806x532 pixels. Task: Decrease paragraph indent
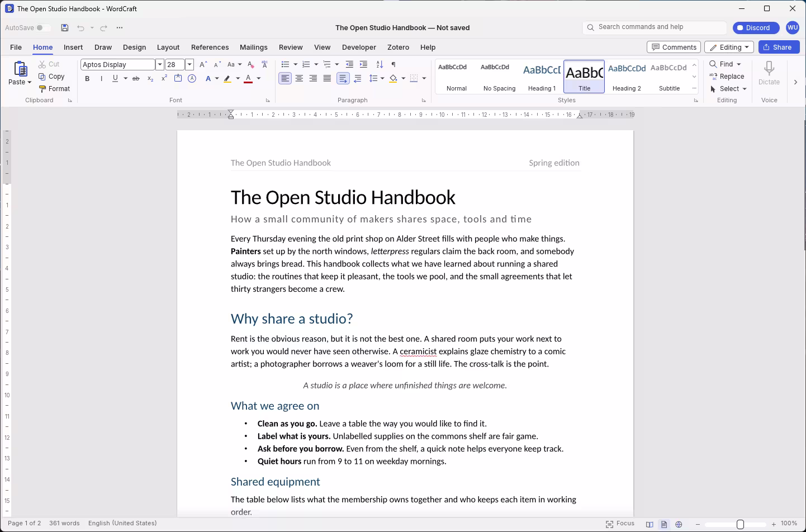350,65
